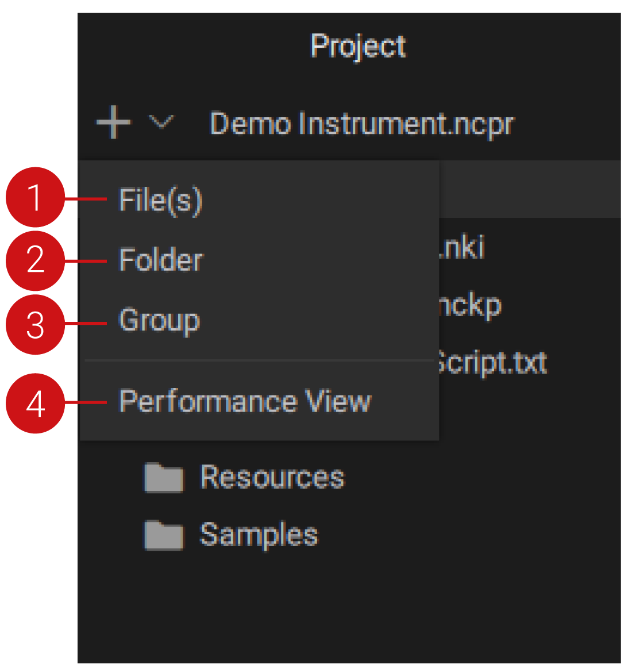Screen dimensions: 632x672
Task: Select the Samples folder name
Action: click(x=259, y=535)
